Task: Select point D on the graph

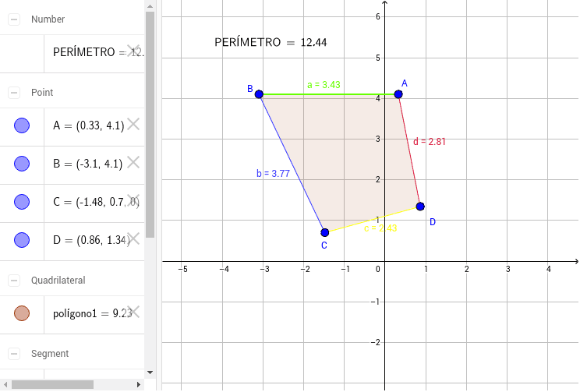Action: [x=420, y=207]
